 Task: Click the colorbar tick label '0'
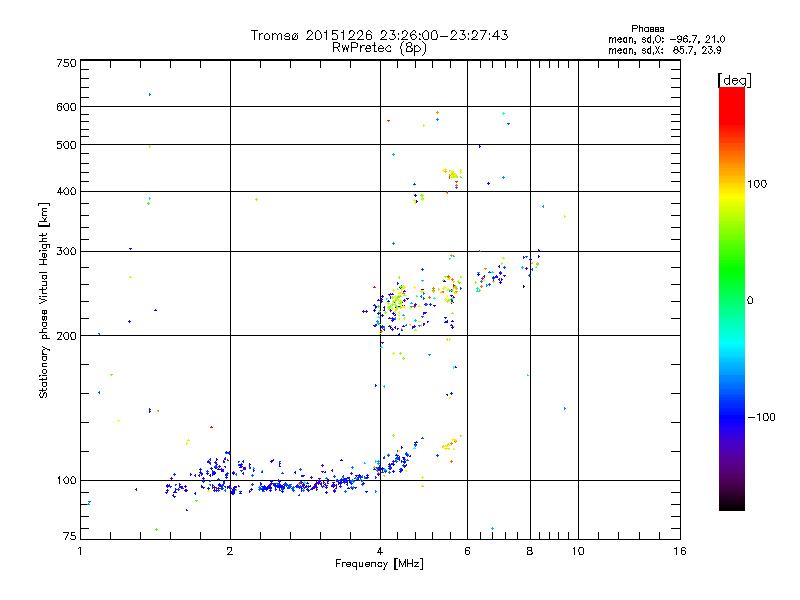[x=750, y=301]
